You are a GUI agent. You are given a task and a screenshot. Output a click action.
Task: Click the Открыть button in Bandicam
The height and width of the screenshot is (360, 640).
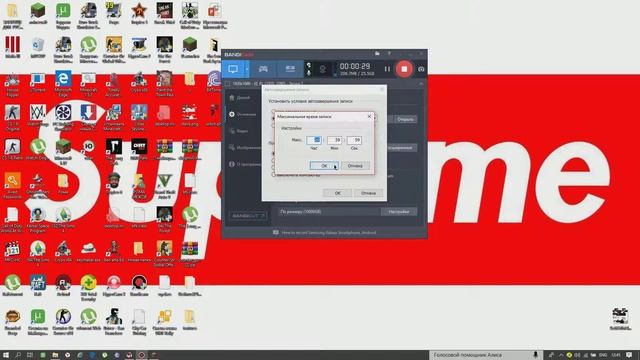pos(405,119)
